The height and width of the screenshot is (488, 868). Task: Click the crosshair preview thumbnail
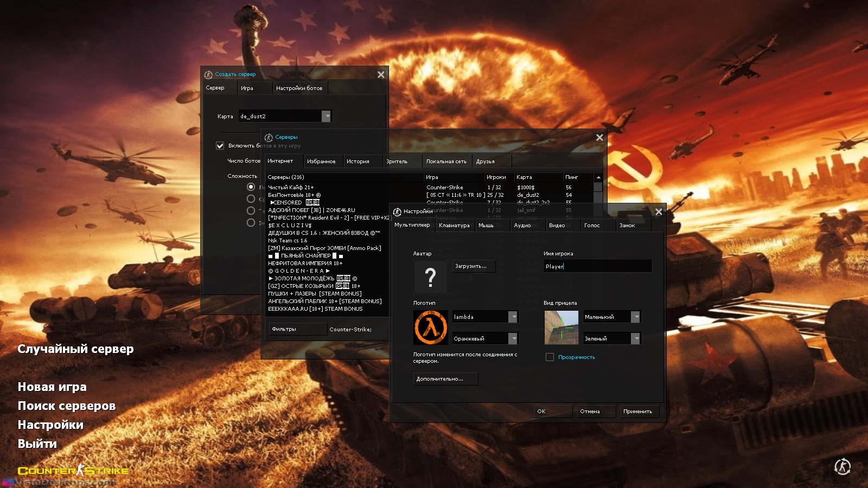click(561, 328)
